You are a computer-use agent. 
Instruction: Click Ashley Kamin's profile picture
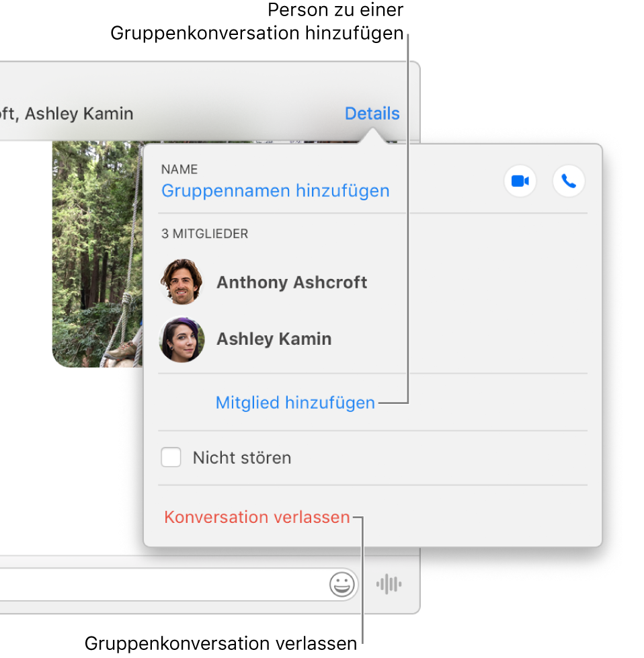click(x=182, y=339)
